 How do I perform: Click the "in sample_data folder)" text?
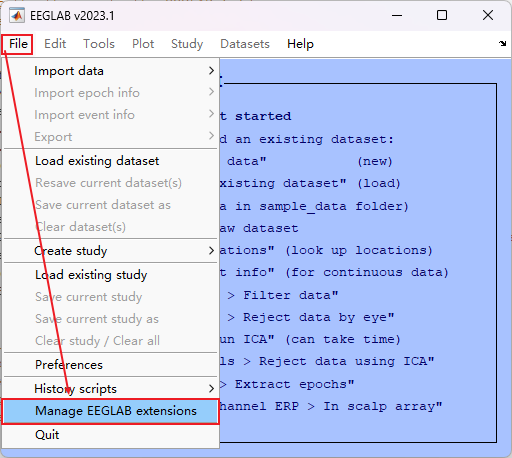[x=322, y=207]
